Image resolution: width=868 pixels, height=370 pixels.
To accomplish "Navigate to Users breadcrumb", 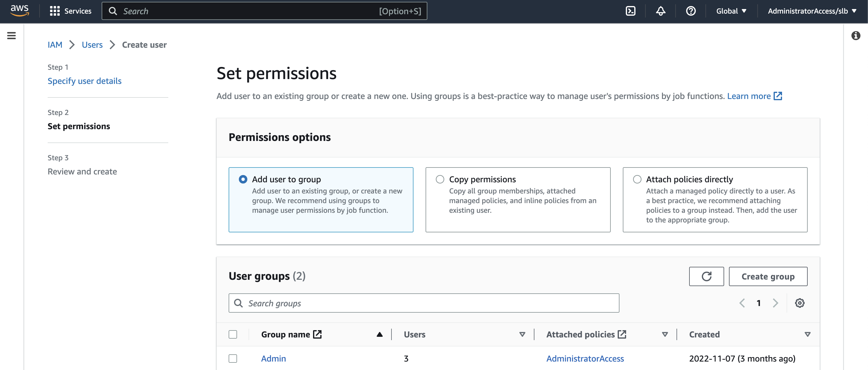I will point(92,45).
